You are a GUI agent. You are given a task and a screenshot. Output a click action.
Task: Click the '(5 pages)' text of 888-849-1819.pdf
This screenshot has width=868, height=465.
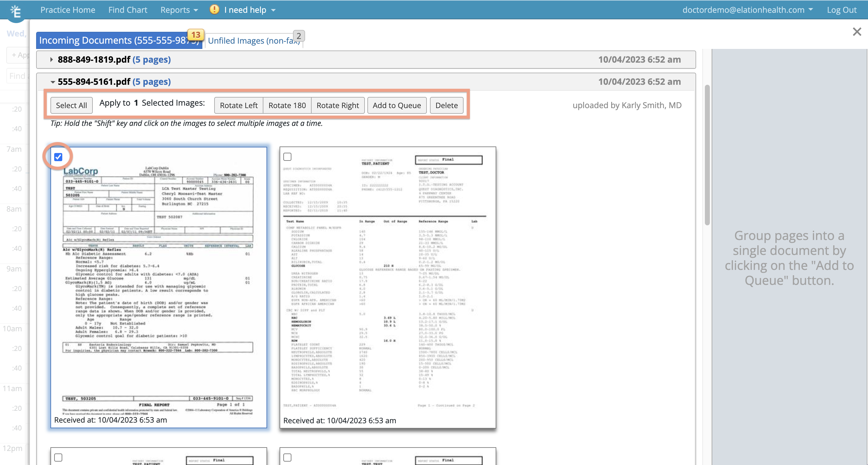click(x=152, y=60)
